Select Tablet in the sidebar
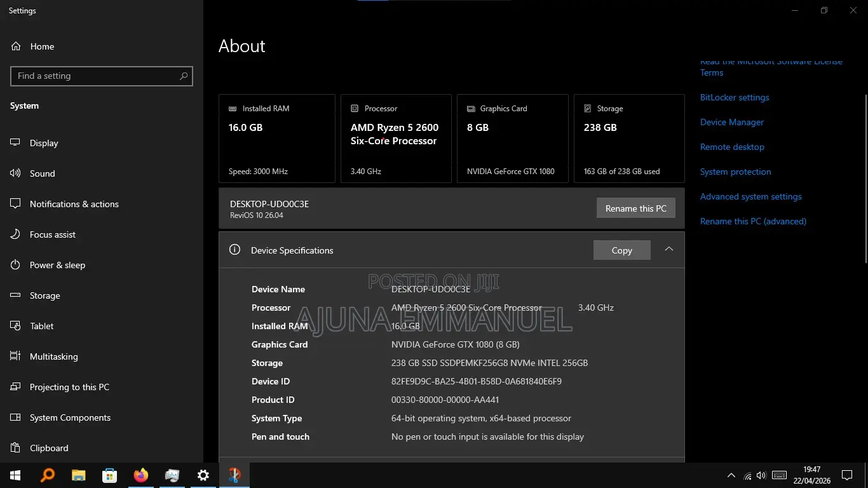868x488 pixels. pos(102,326)
